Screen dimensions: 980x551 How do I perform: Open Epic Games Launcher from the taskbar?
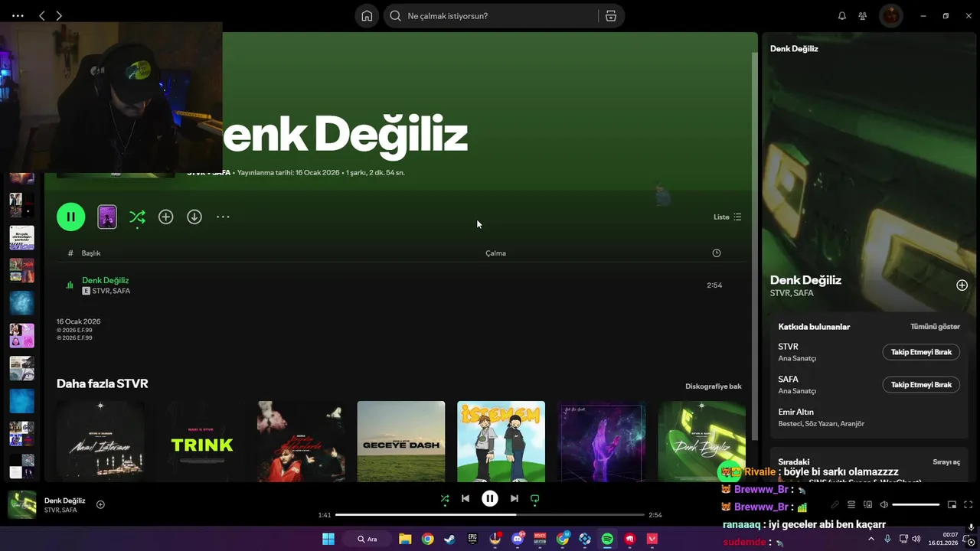472,539
